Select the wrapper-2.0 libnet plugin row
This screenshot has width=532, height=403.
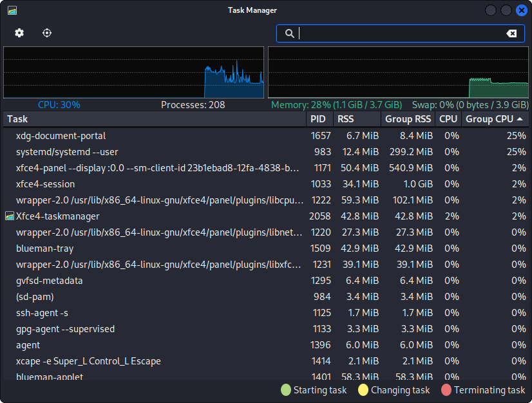pos(266,232)
